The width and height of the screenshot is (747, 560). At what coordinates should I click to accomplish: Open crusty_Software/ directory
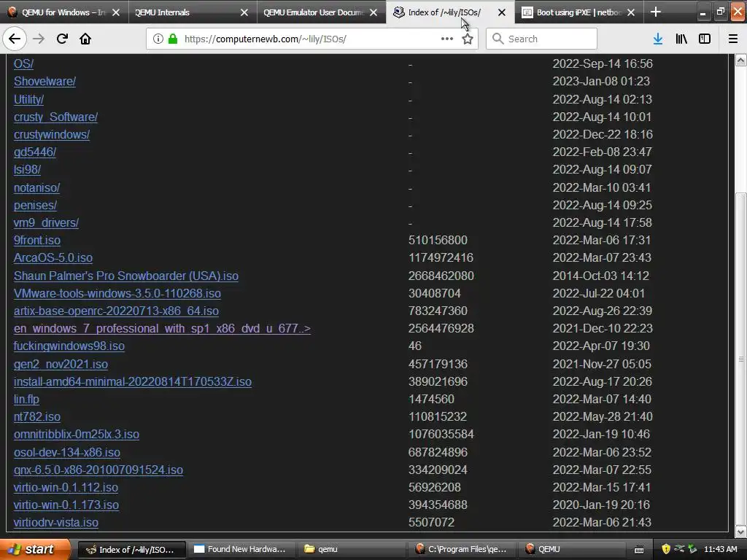(55, 117)
